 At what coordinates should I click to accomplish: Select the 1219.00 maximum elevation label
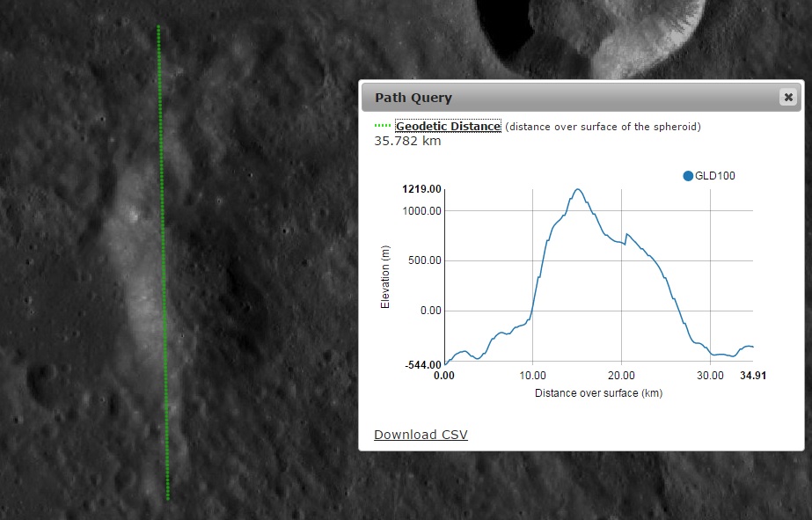[423, 190]
